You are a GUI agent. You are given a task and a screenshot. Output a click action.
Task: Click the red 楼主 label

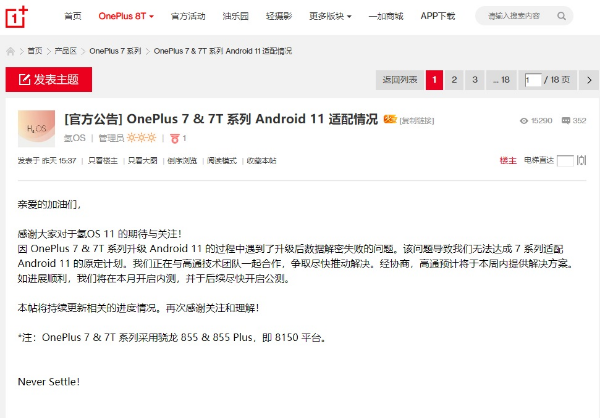point(508,161)
